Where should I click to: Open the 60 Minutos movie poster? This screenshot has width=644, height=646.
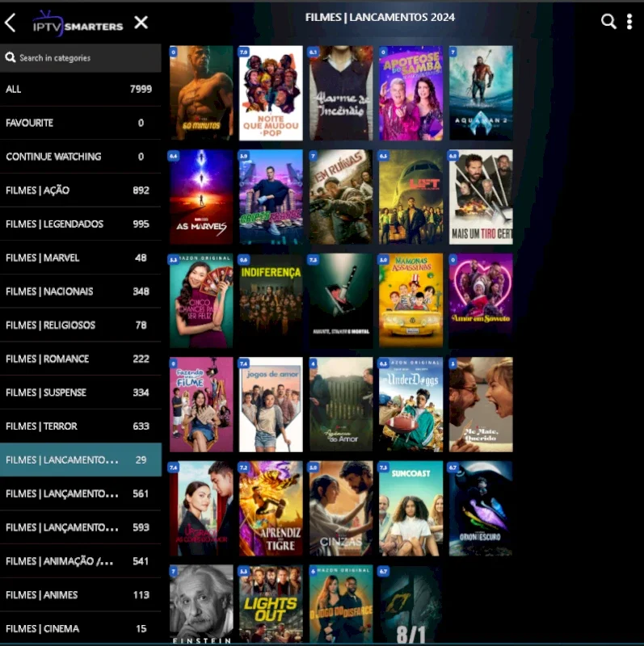point(201,93)
